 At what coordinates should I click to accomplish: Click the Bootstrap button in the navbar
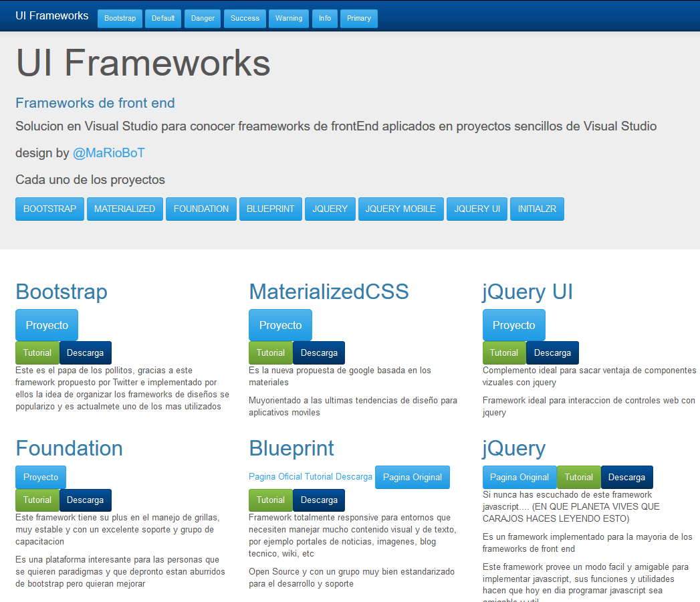tap(120, 18)
